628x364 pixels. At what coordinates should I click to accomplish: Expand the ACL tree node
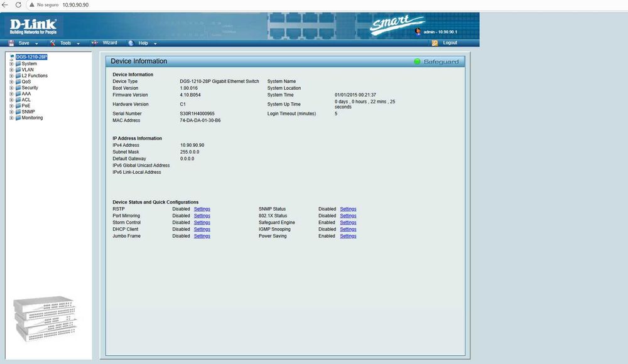click(11, 100)
